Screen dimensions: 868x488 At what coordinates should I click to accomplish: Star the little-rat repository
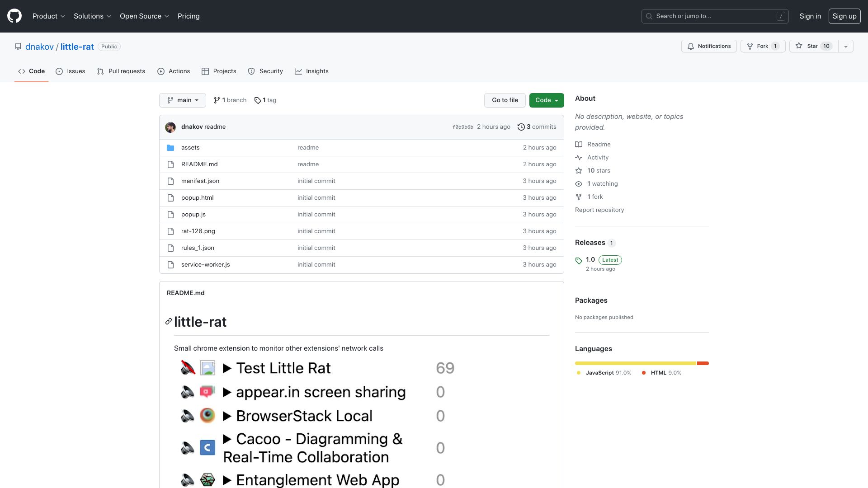(x=814, y=46)
